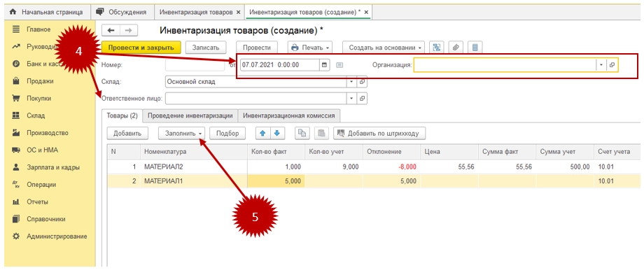This screenshot has width=644, height=275.
Task: Click the -8,000 deviation cell
Action: point(391,167)
